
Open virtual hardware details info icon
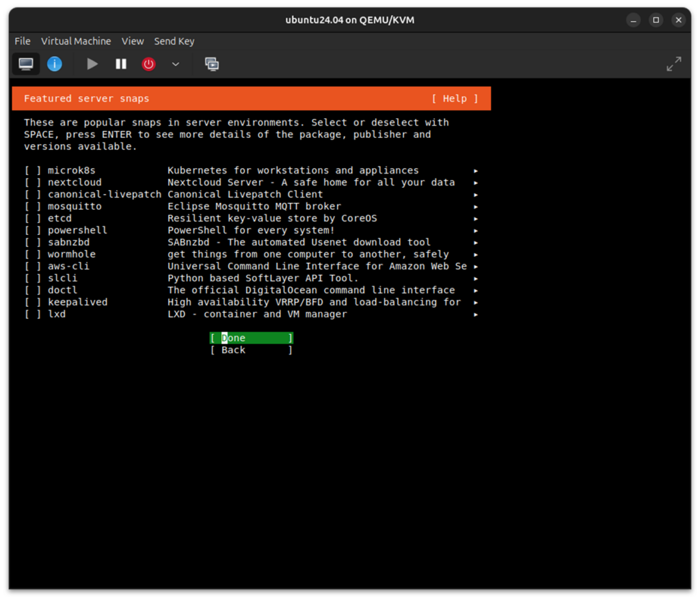[x=55, y=64]
